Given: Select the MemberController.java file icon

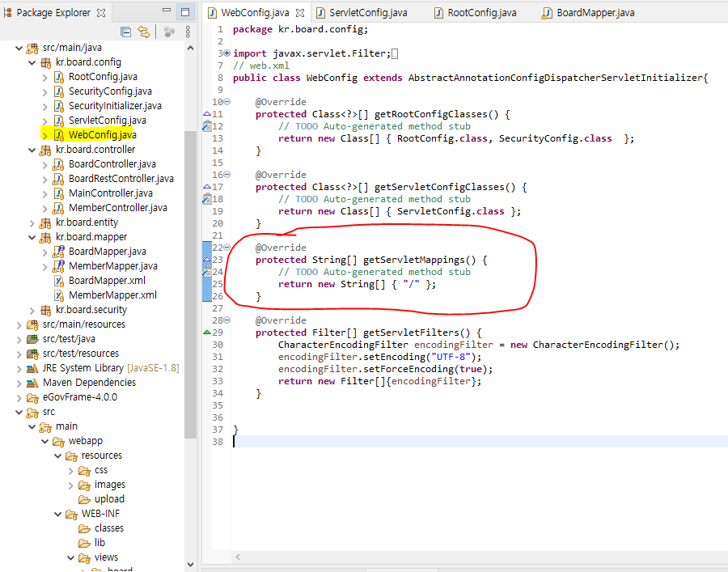Looking at the screenshot, I should click(58, 208).
